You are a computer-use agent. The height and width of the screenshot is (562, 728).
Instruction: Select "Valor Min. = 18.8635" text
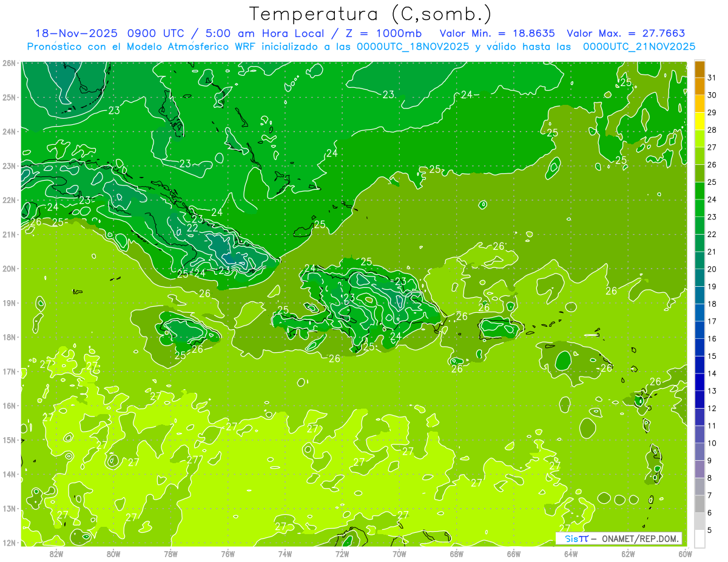(x=498, y=33)
